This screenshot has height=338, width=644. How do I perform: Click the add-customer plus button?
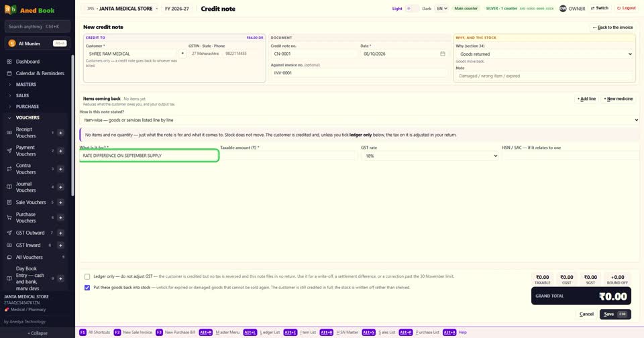click(x=182, y=54)
